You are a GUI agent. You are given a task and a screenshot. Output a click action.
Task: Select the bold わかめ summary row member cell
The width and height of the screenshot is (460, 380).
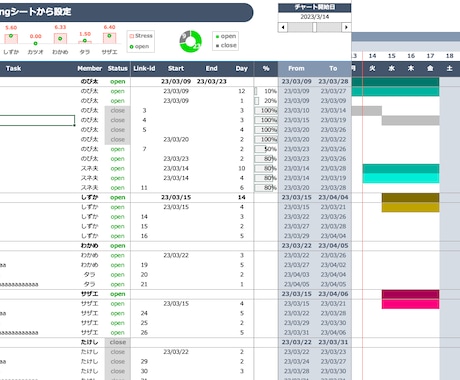point(90,246)
